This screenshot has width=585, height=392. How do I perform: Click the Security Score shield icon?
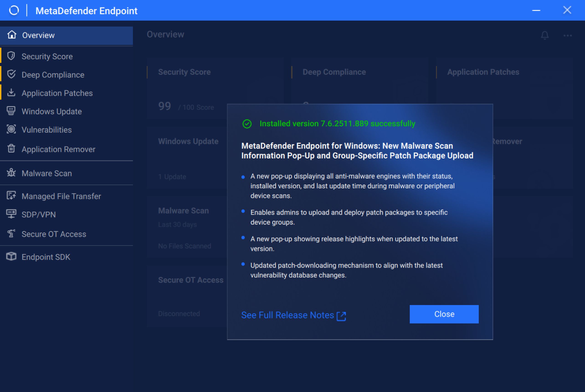click(11, 56)
